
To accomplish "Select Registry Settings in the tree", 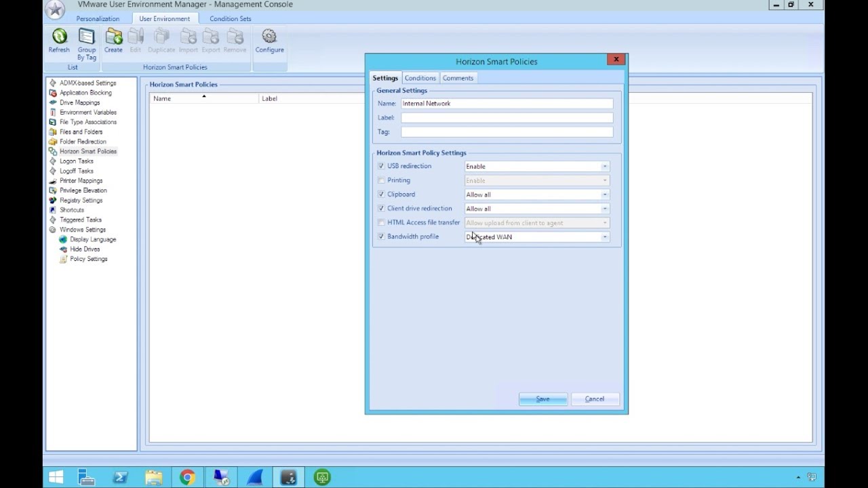I will 81,201.
